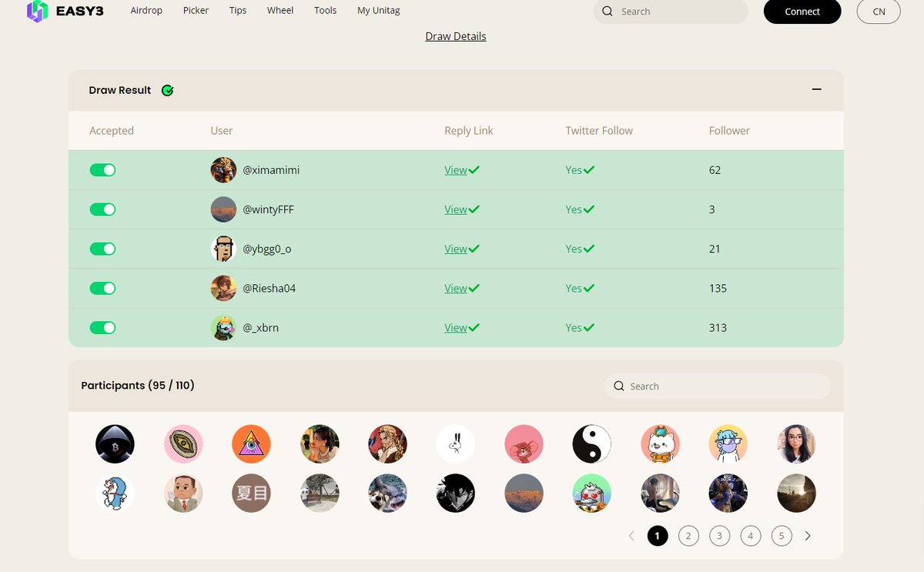Open the CN language selector
924x572 pixels.
[879, 12]
